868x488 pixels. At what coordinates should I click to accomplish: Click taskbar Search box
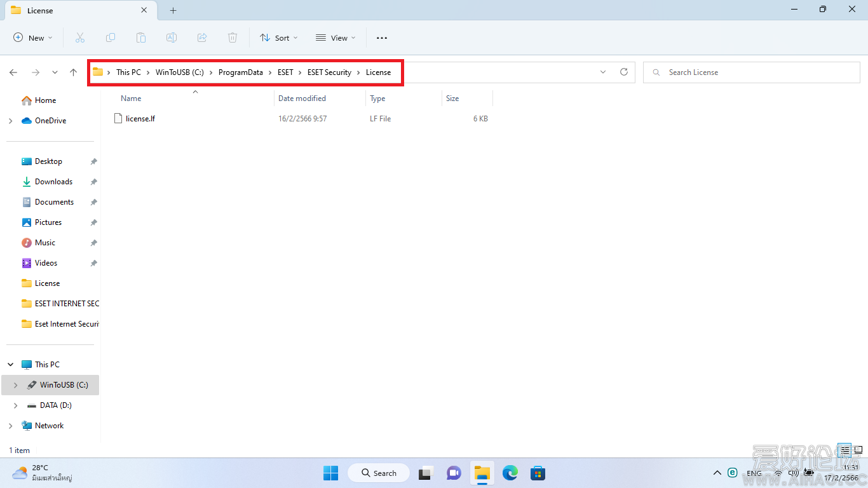pos(379,473)
